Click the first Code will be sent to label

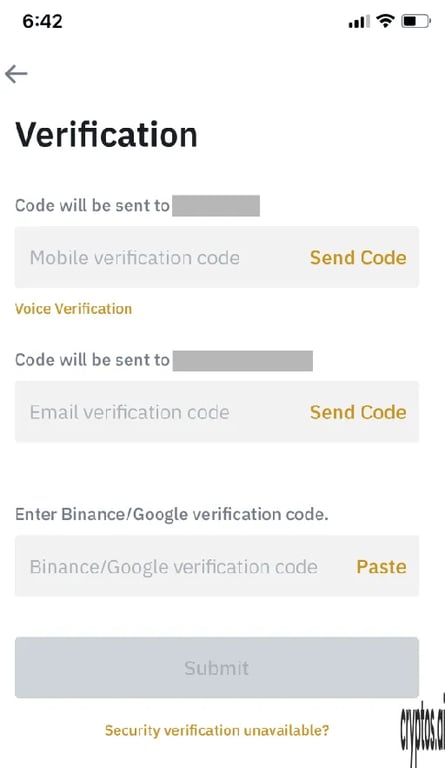click(92, 205)
